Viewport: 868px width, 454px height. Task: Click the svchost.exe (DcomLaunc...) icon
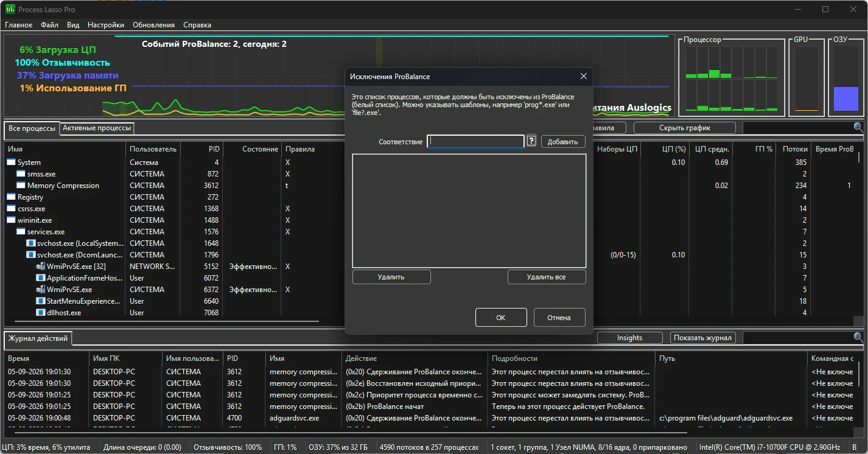tap(30, 255)
